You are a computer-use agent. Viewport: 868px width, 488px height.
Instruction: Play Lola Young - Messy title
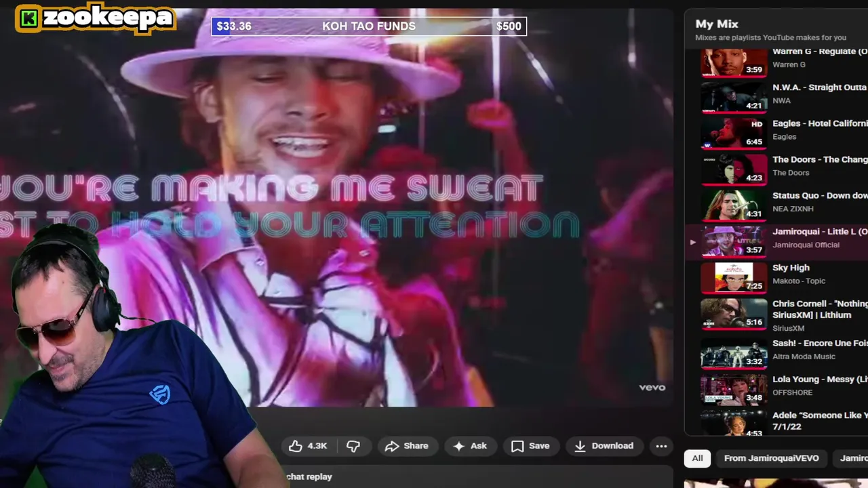point(820,380)
